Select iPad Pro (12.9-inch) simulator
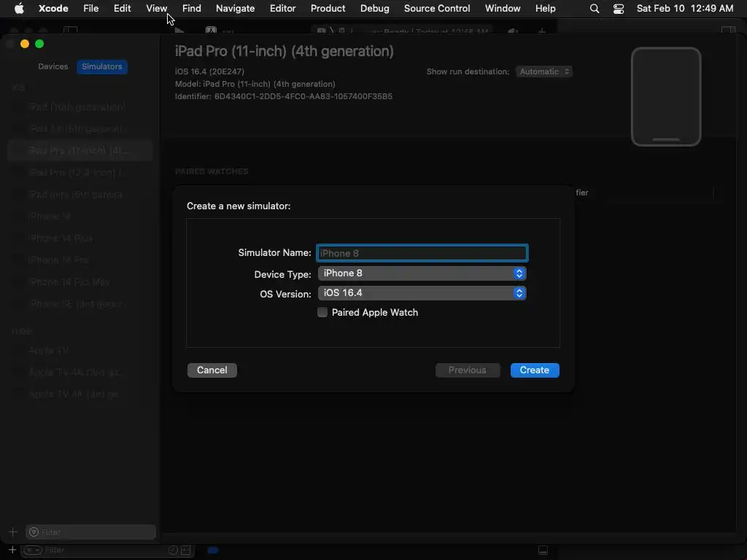The width and height of the screenshot is (747, 560). pos(80,172)
